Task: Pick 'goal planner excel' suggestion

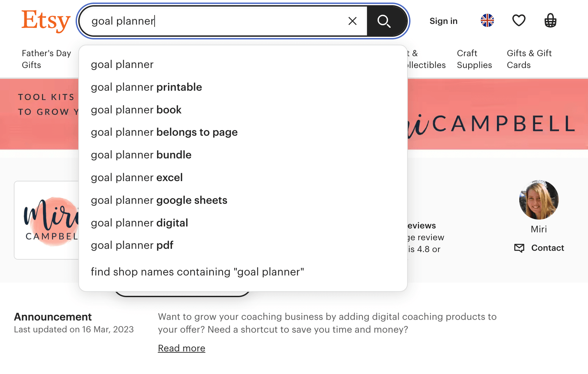Action: [x=137, y=177]
